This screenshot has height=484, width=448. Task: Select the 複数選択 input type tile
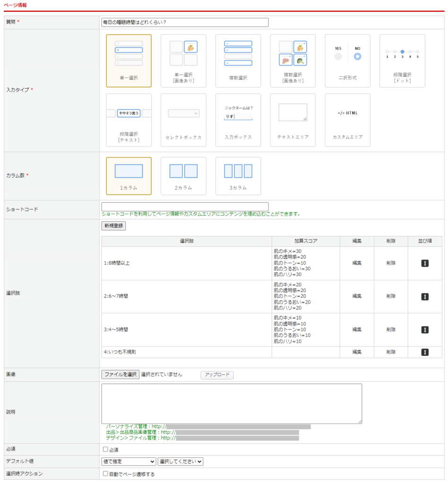238,60
